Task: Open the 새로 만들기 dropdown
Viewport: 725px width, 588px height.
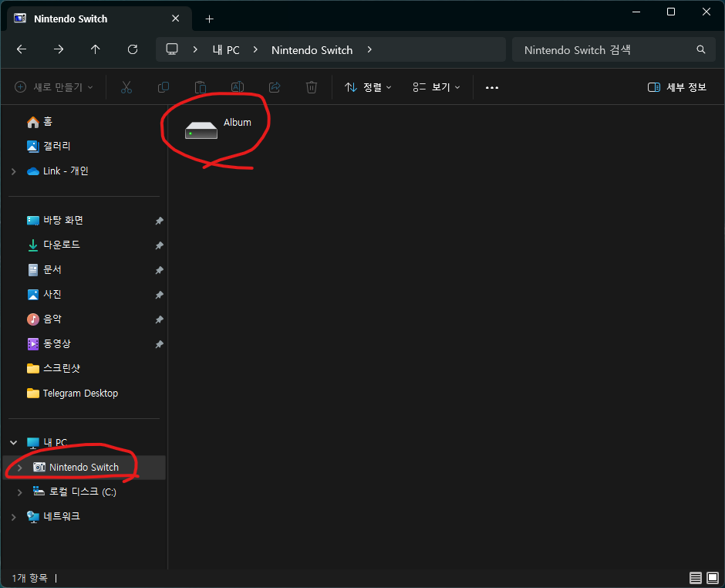Action: click(54, 87)
